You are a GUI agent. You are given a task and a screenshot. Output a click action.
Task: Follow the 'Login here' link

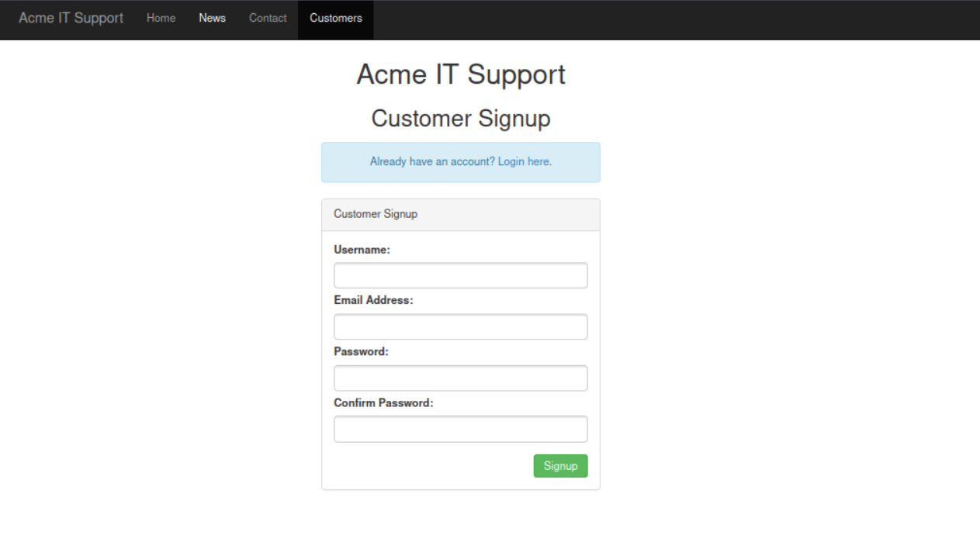[x=525, y=161]
